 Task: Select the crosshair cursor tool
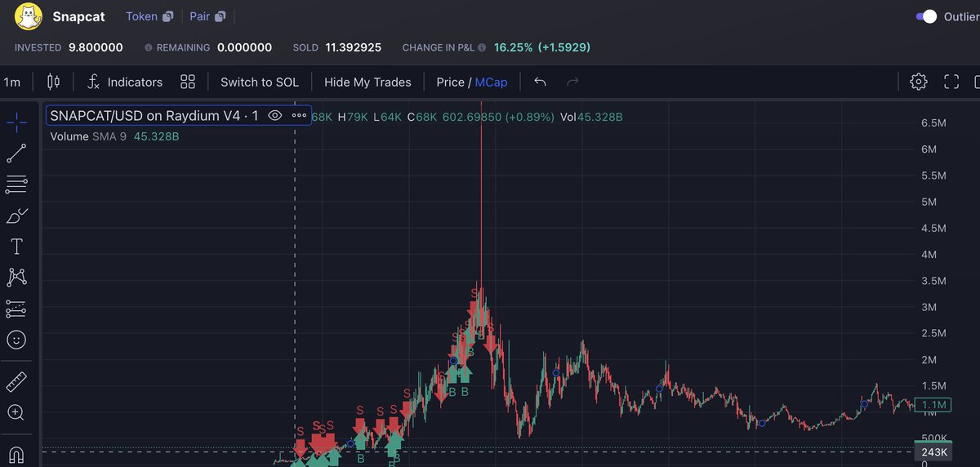16,123
